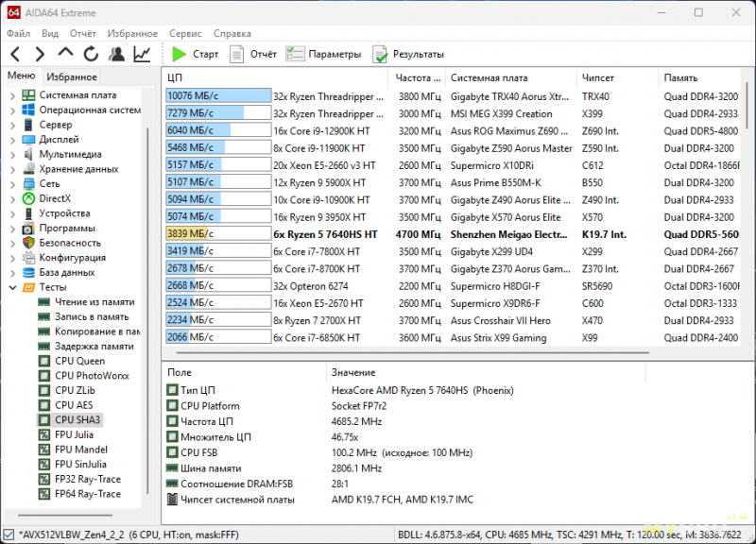756x544 pixels.
Task: Toggle the status bar checkbox beside AVX512VLBW_Zen4_2_2
Action: coord(9,535)
